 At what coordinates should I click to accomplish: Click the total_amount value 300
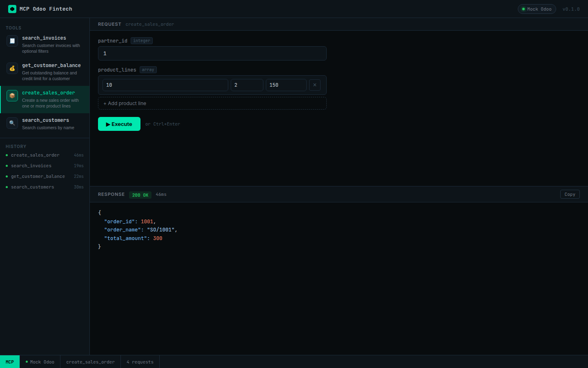click(158, 238)
